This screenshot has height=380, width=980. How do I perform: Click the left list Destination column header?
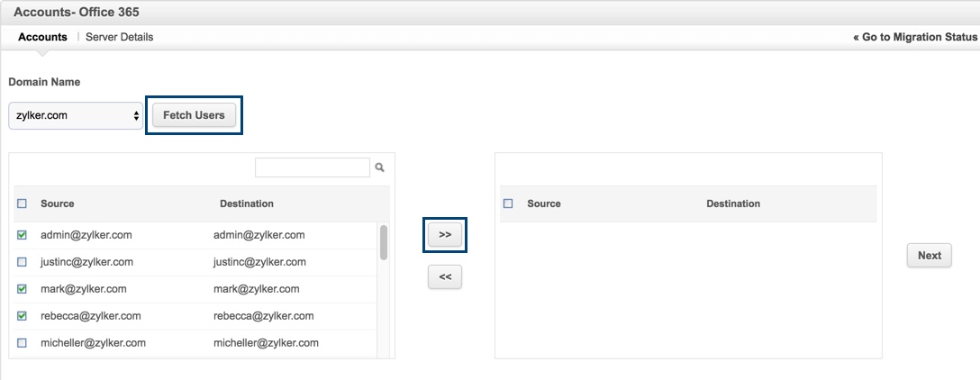point(247,204)
